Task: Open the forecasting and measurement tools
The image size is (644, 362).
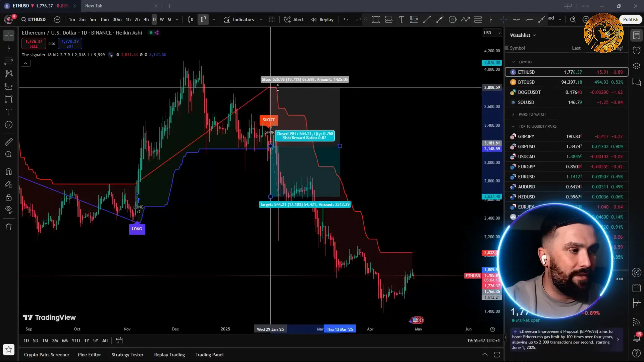Action: pyautogui.click(x=9, y=86)
